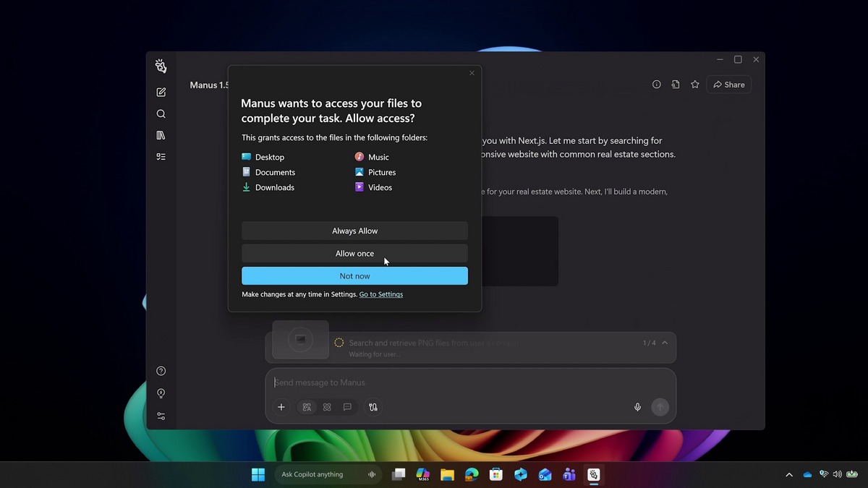View session info at the top right

(x=656, y=84)
